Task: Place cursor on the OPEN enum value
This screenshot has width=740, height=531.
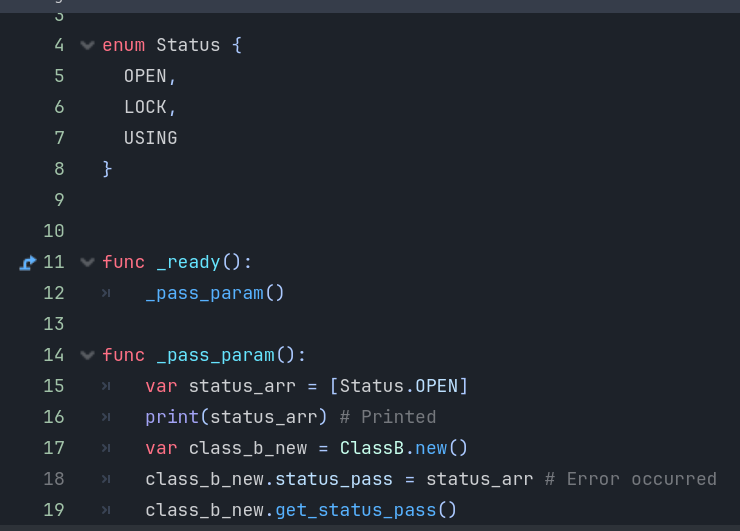Action: click(x=145, y=76)
